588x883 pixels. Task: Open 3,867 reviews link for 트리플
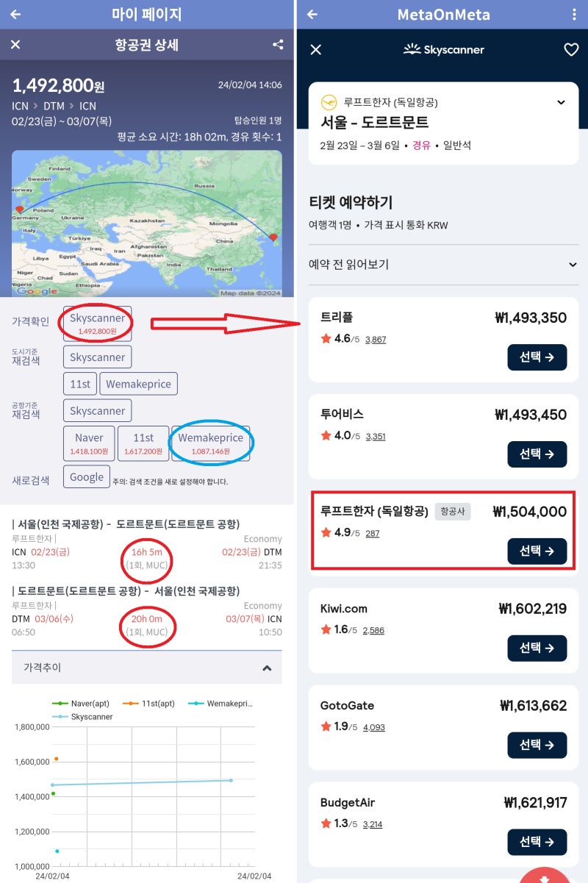(x=375, y=339)
